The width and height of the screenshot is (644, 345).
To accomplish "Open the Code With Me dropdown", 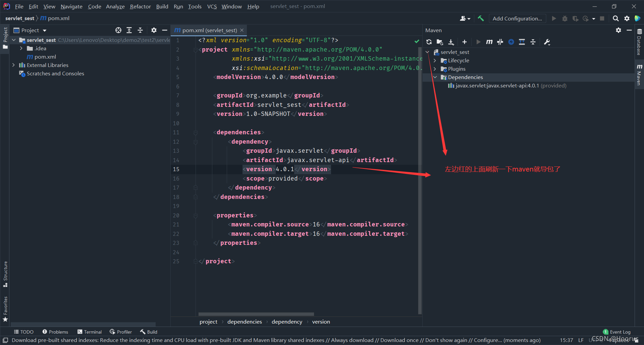I will (465, 18).
